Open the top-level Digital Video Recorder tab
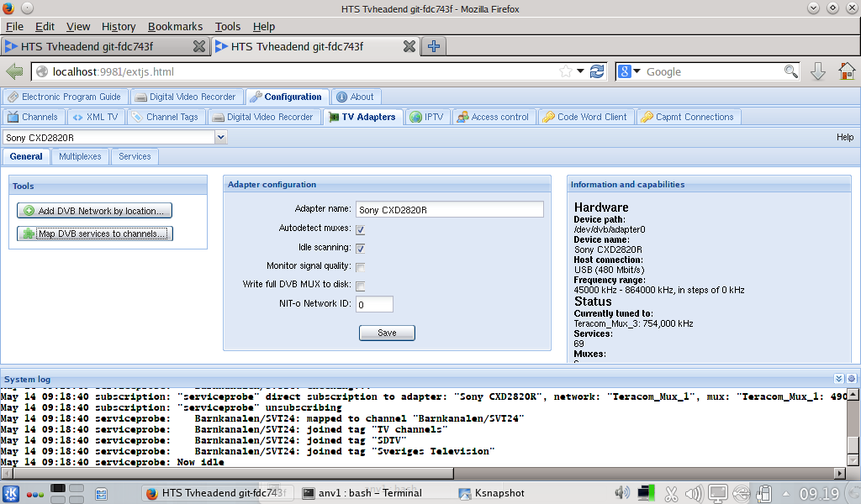861x504 pixels. tap(186, 97)
